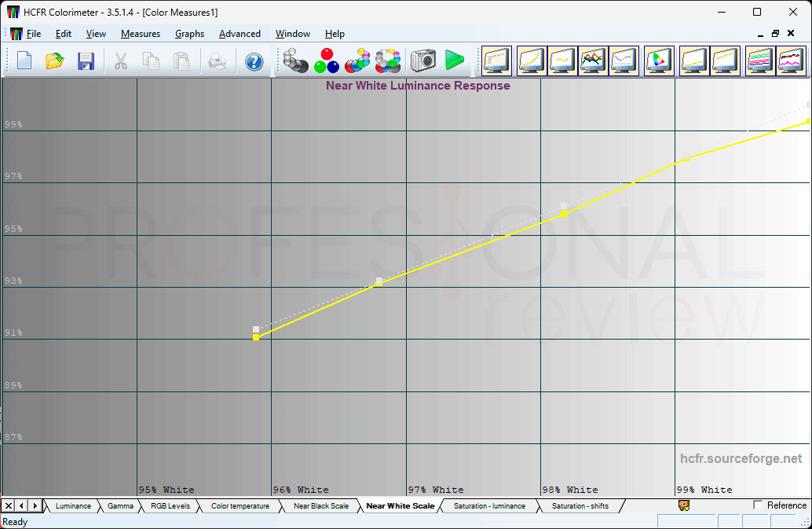Close current tab with X button

pyautogui.click(x=9, y=505)
